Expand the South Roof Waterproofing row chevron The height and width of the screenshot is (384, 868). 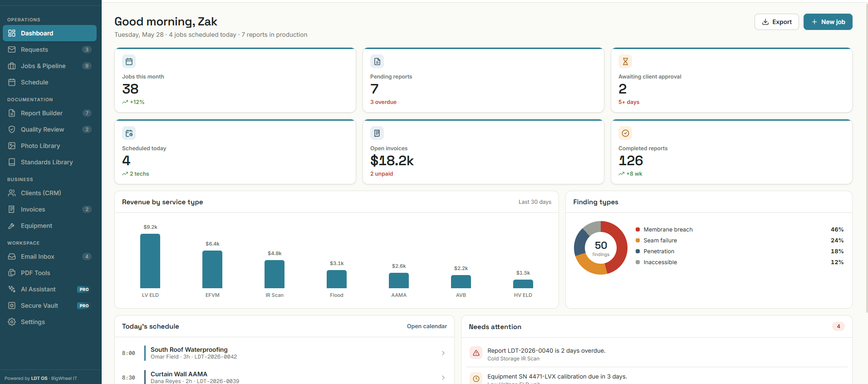(443, 353)
